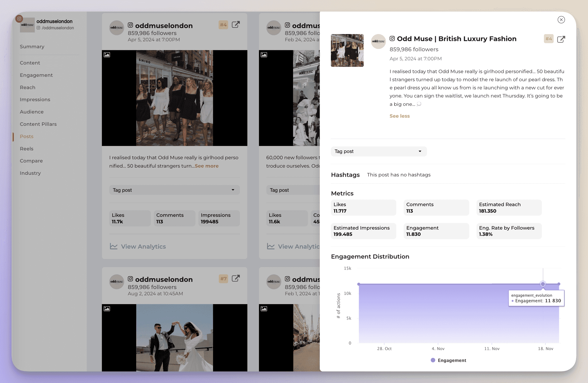588x383 pixels.
Task: Open Industry section in sidebar
Action: click(x=30, y=173)
